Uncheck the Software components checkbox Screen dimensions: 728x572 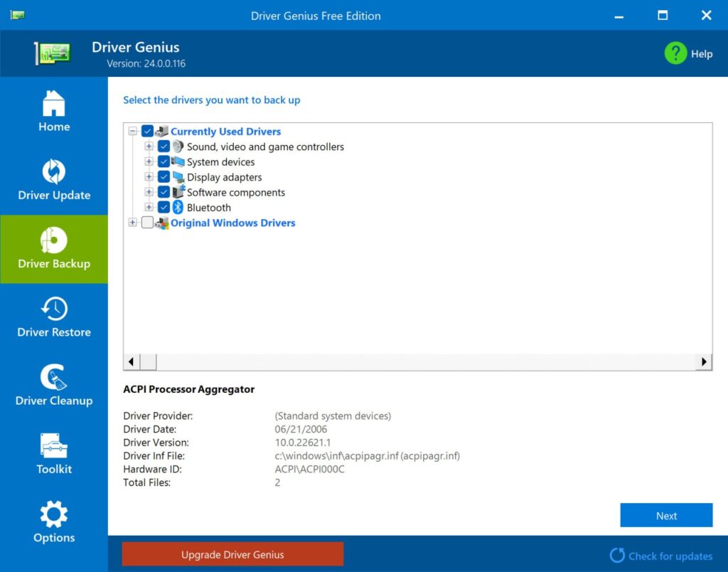(164, 192)
